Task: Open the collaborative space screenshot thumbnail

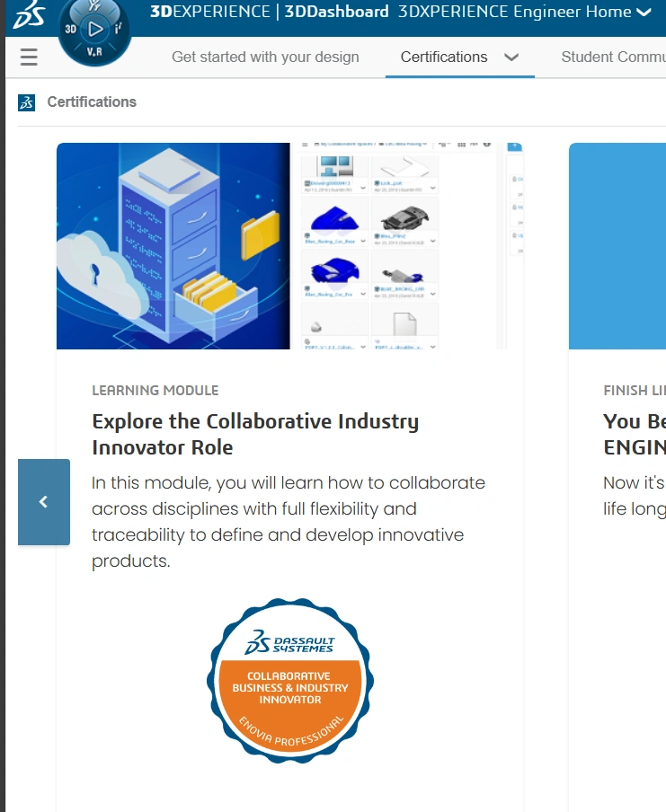Action: (406, 246)
